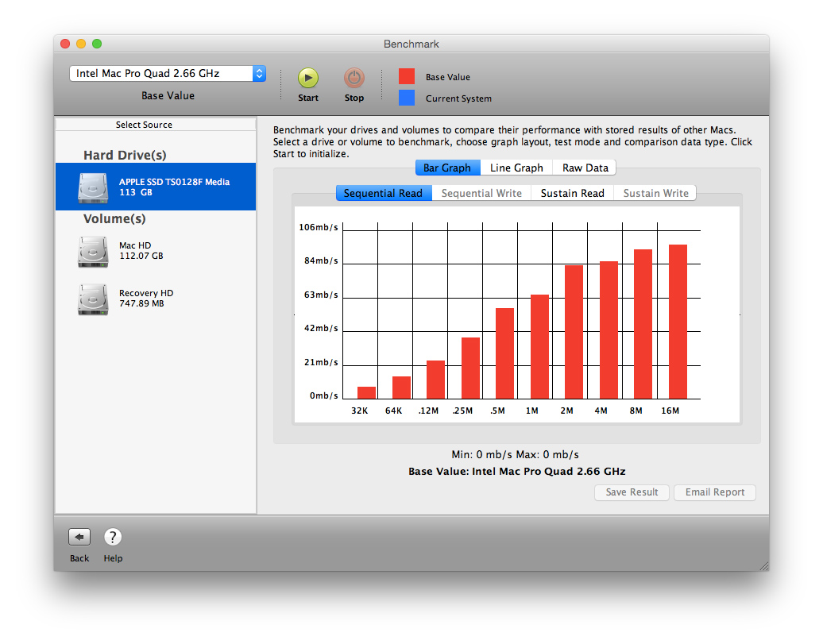Click the 2M red bar in the graph
Image resolution: width=823 pixels, height=644 pixels.
click(x=574, y=332)
